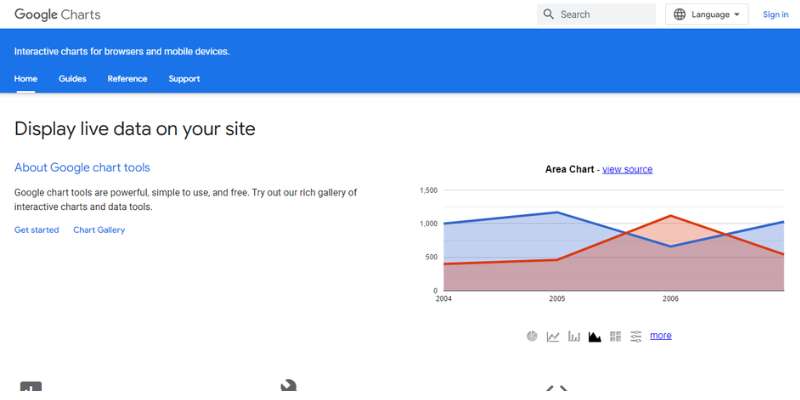Viewport: 800px width, 400px height.
Task: Switch to the Reference tab
Action: coord(128,79)
